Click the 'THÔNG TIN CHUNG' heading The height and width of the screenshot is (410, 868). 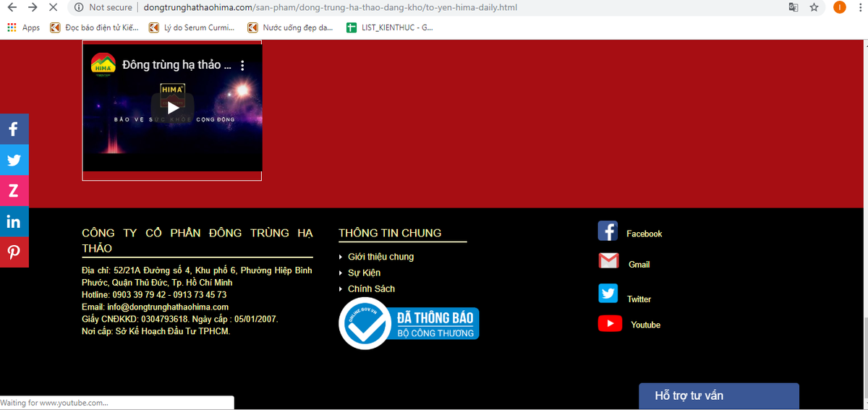[x=390, y=233]
